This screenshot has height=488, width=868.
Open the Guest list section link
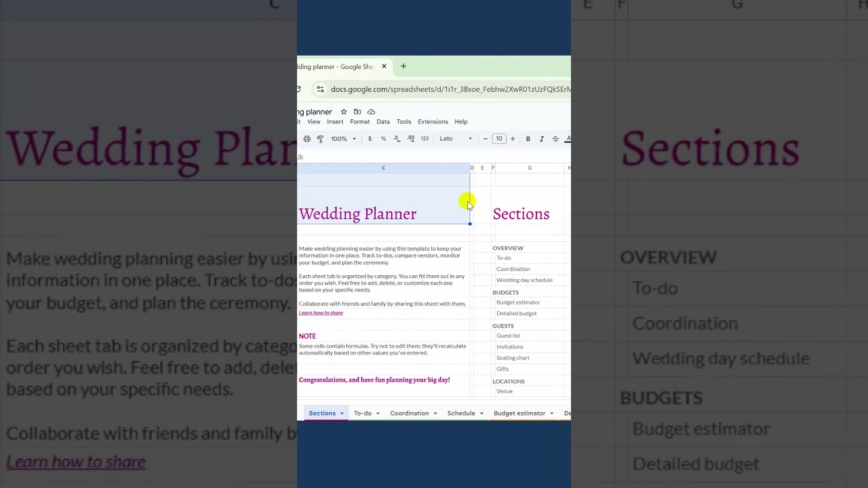point(508,335)
